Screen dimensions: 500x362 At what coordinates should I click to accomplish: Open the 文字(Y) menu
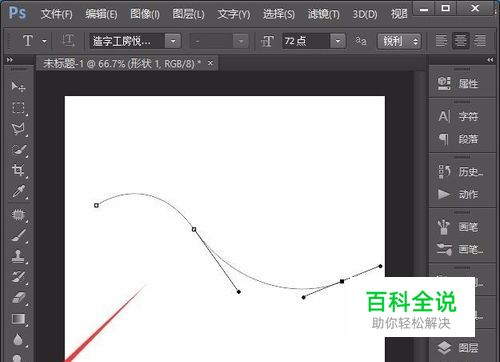[234, 14]
